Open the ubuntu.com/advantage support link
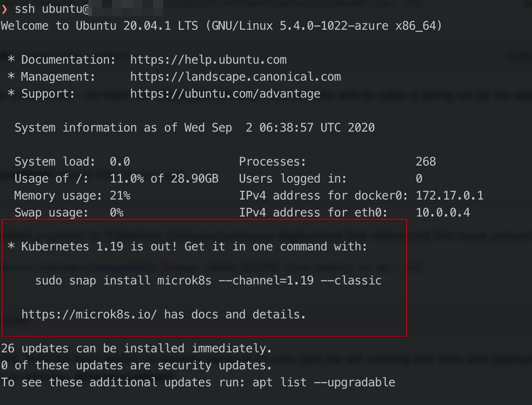Viewport: 532px width, 405px height. [225, 94]
